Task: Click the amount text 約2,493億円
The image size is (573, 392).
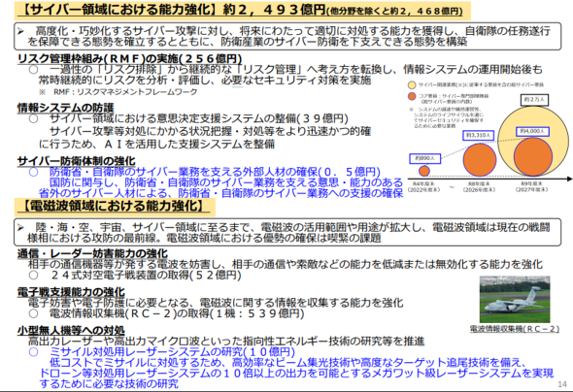Action: point(275,10)
